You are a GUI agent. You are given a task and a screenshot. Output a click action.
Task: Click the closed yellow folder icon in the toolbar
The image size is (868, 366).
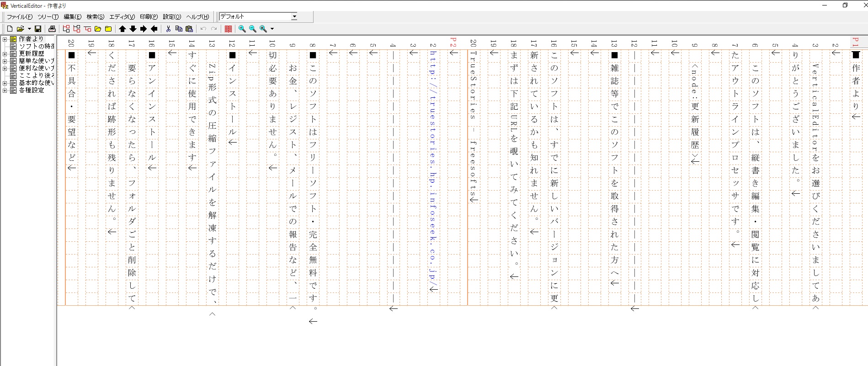[x=108, y=29]
